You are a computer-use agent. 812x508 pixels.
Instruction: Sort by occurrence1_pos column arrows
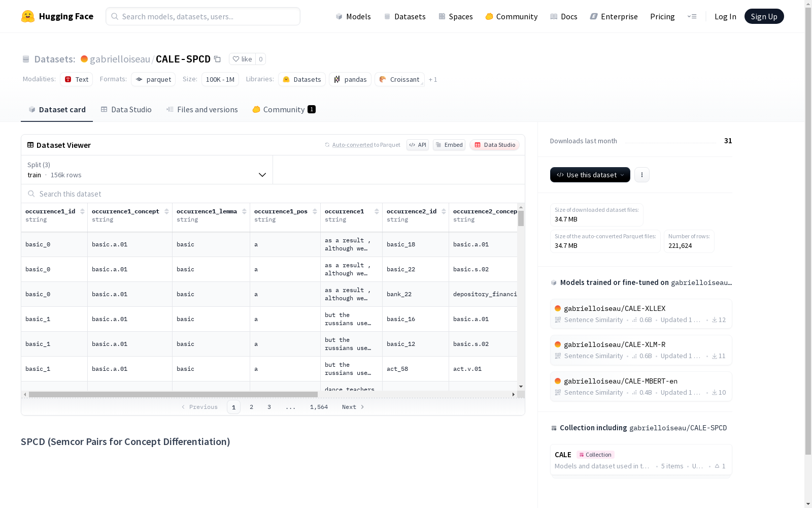[315, 211]
